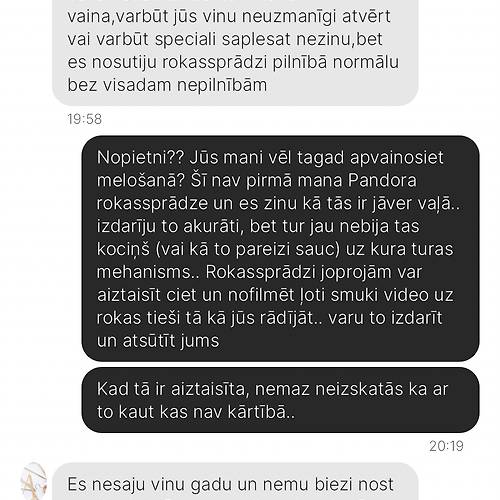
Task: Click the word 'kociņš' in dark message
Action: [x=123, y=249]
